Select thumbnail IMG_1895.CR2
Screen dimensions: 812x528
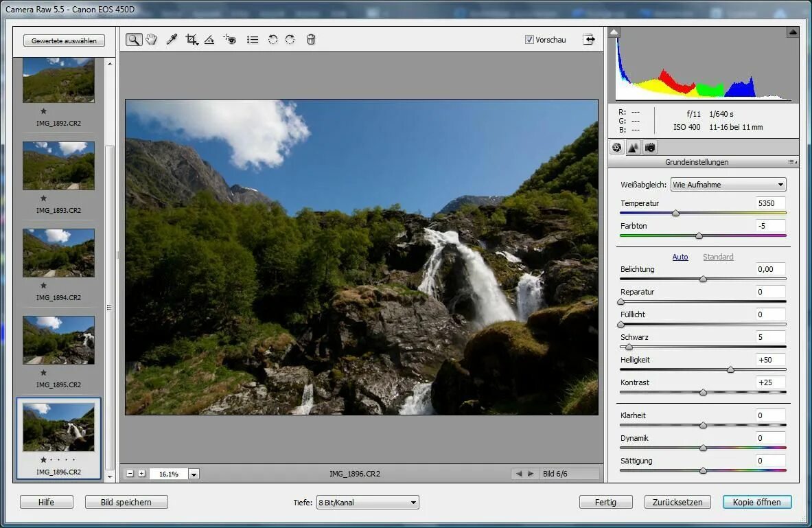coord(58,340)
